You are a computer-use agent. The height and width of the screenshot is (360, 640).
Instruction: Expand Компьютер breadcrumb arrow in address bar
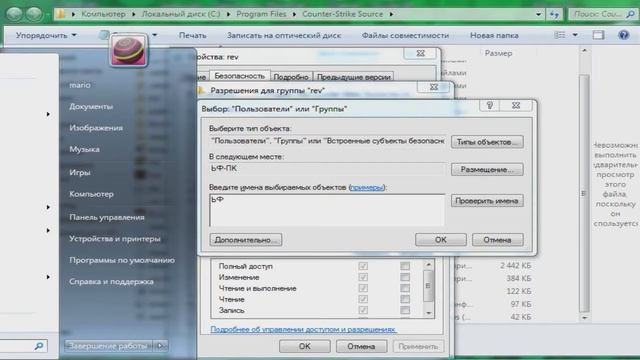pyautogui.click(x=133, y=14)
